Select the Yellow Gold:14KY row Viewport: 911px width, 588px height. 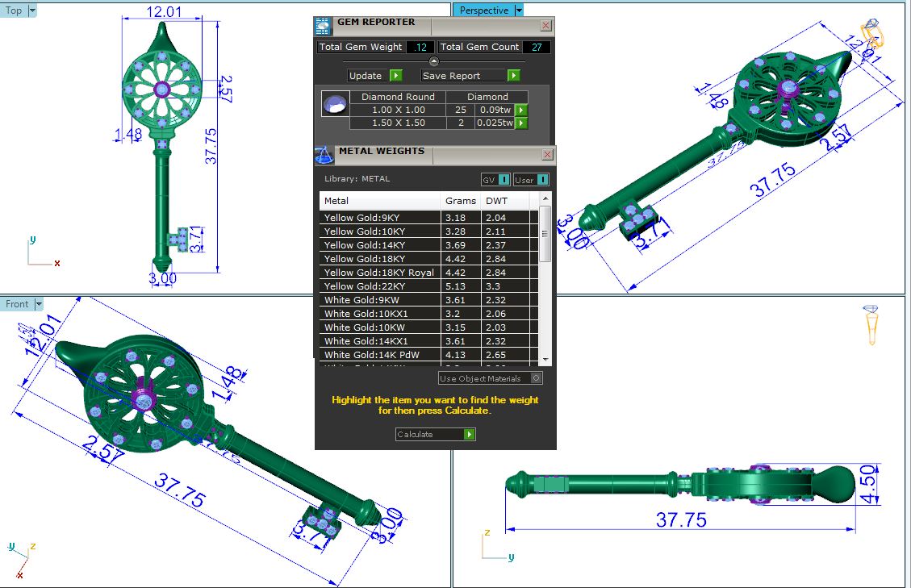point(428,244)
